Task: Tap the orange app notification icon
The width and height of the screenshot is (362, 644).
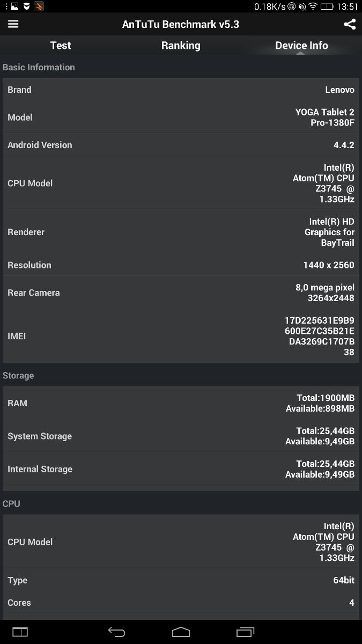Action: [39, 6]
